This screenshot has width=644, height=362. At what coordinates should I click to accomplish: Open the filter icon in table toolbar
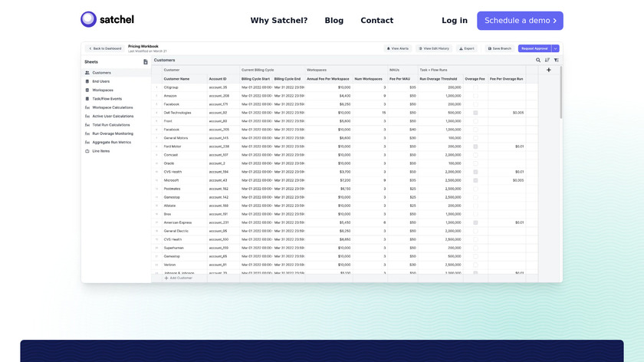(x=557, y=60)
